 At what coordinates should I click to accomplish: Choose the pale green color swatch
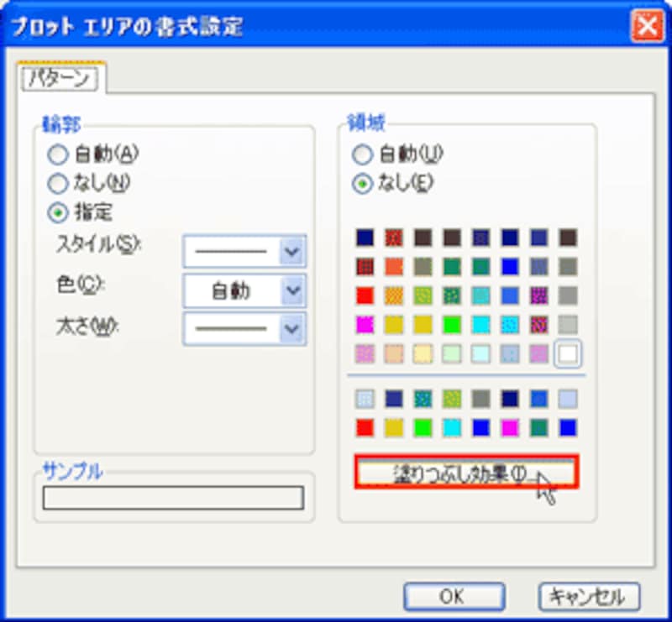tap(452, 353)
